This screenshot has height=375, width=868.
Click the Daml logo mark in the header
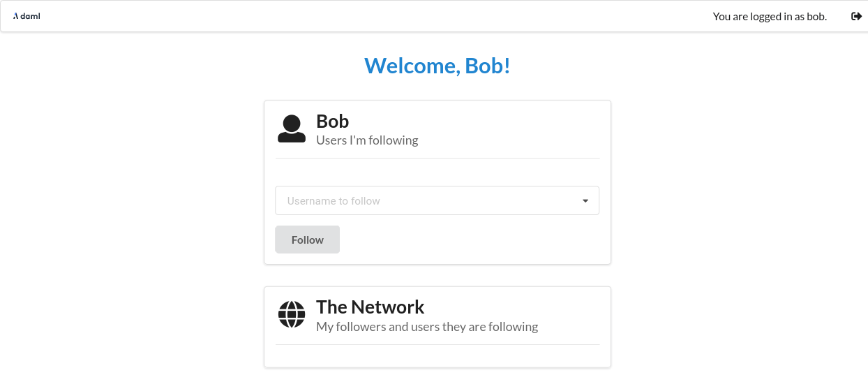15,16
